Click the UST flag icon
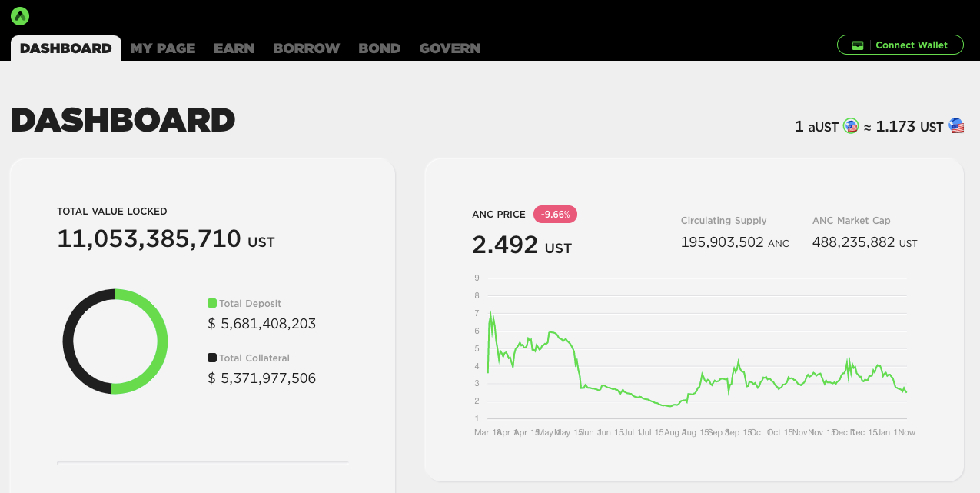This screenshot has height=493, width=980. tap(956, 125)
